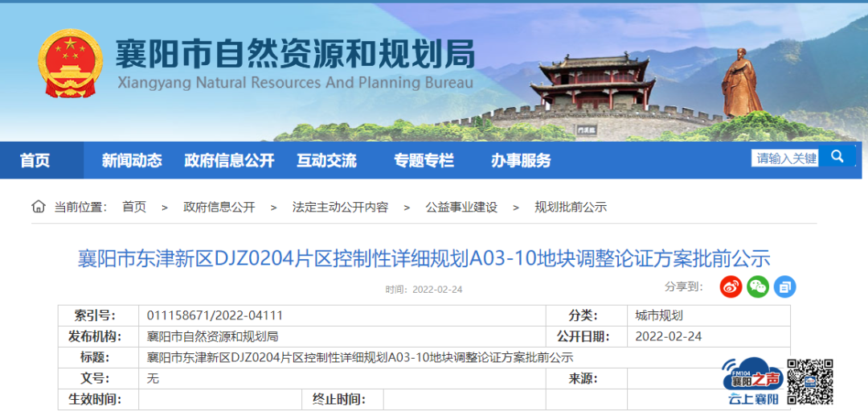The height and width of the screenshot is (420, 868).
Task: Click breadcrumb link 政府信息公开
Action: point(219,208)
